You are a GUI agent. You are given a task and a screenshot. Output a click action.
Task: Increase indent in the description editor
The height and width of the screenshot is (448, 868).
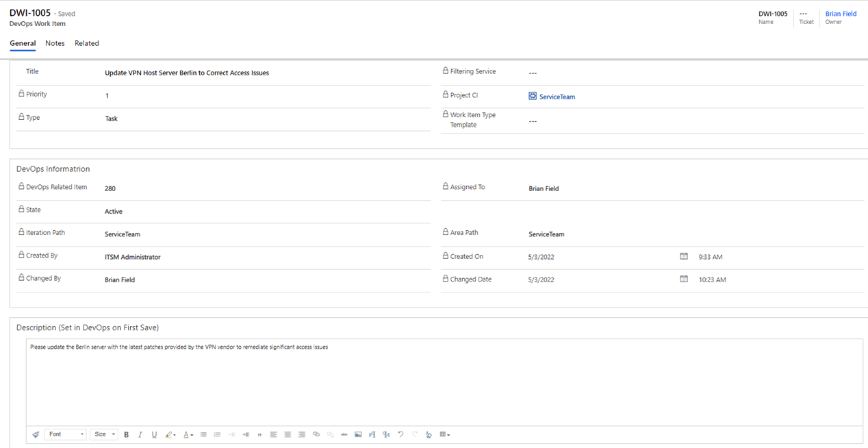pyautogui.click(x=246, y=434)
